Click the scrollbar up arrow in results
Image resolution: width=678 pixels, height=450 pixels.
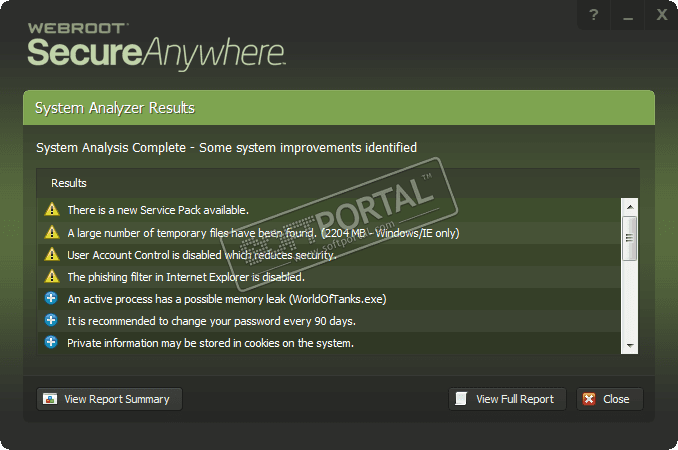click(630, 207)
